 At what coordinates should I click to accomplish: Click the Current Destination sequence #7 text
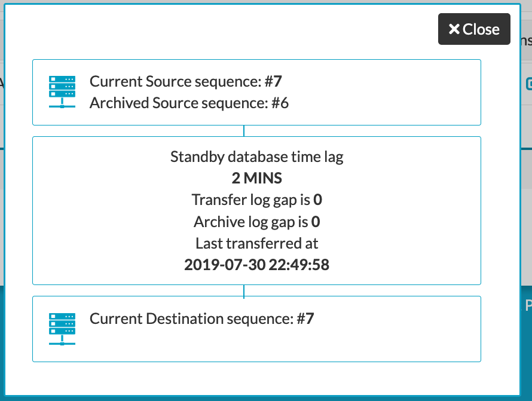[x=201, y=318]
